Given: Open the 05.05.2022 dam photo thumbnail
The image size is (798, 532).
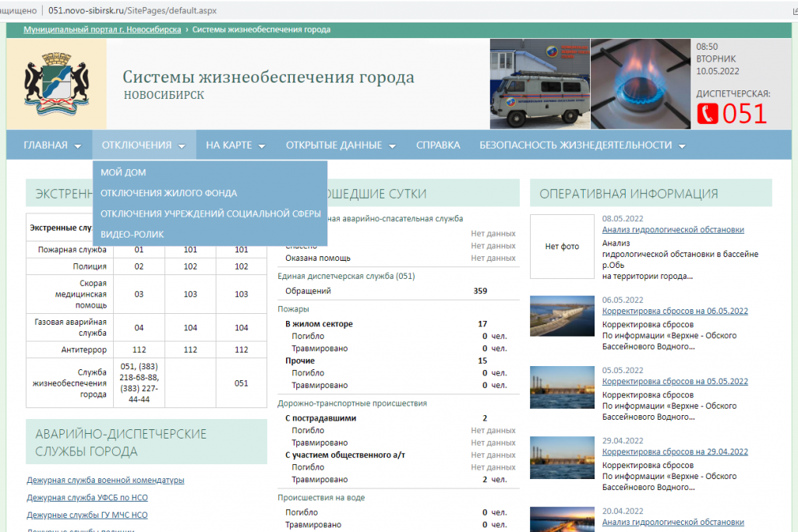Looking at the screenshot, I should click(x=562, y=387).
